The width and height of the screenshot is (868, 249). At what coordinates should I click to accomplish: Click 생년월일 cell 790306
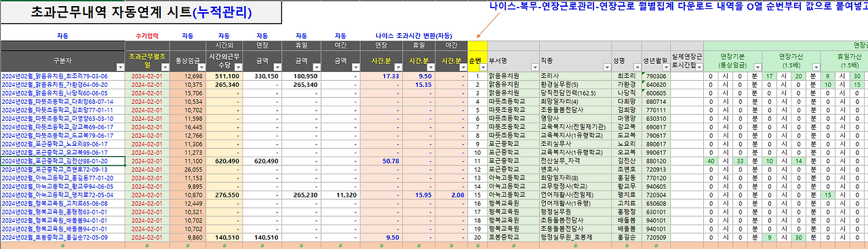[656, 77]
